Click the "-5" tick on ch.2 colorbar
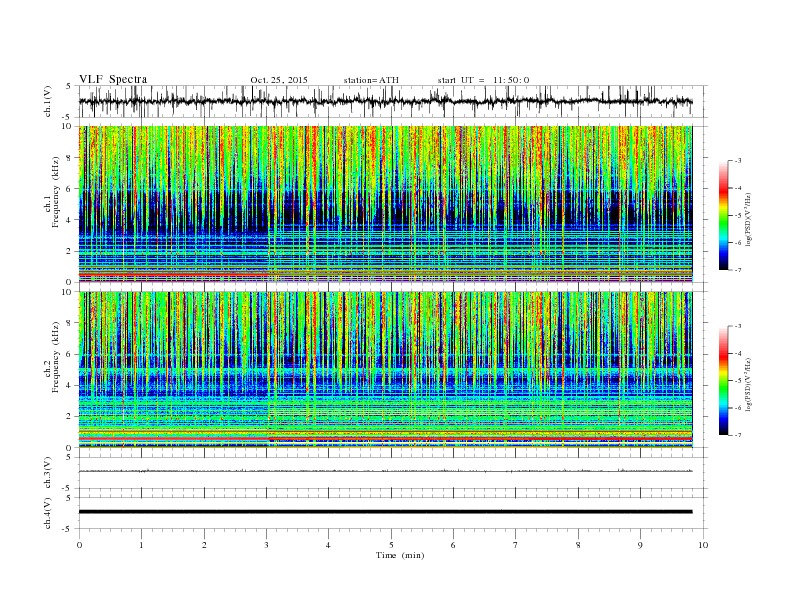The image size is (792, 612). coord(738,381)
